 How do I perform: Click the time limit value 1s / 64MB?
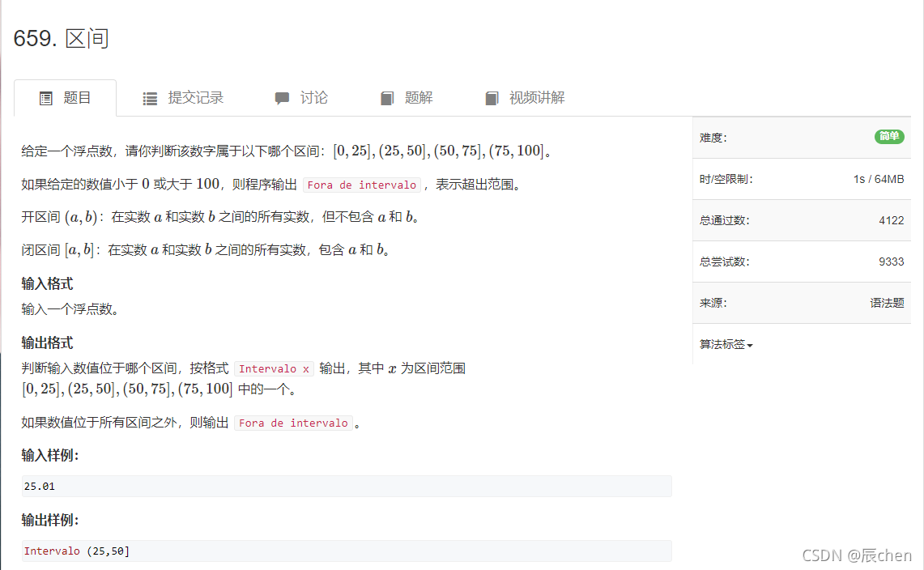tap(879, 179)
